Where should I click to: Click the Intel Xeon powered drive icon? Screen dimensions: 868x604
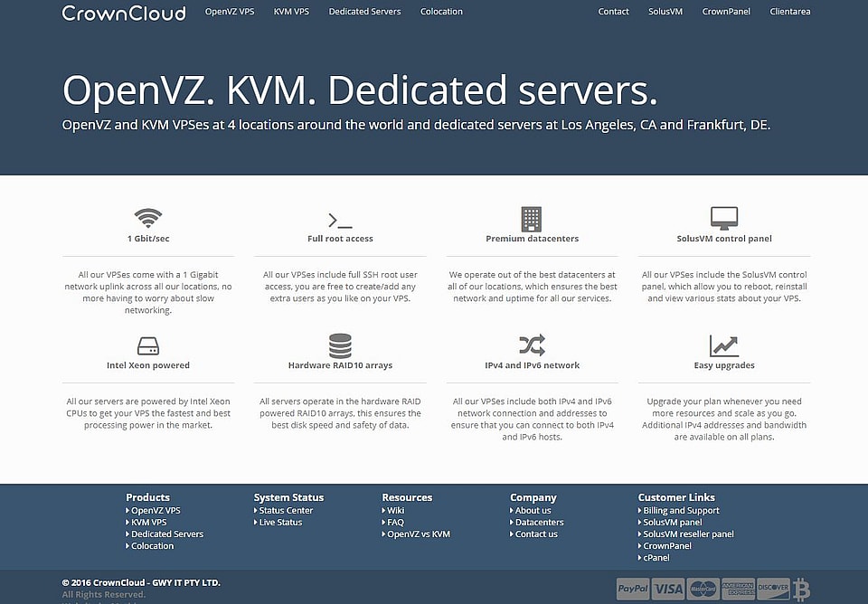click(147, 346)
